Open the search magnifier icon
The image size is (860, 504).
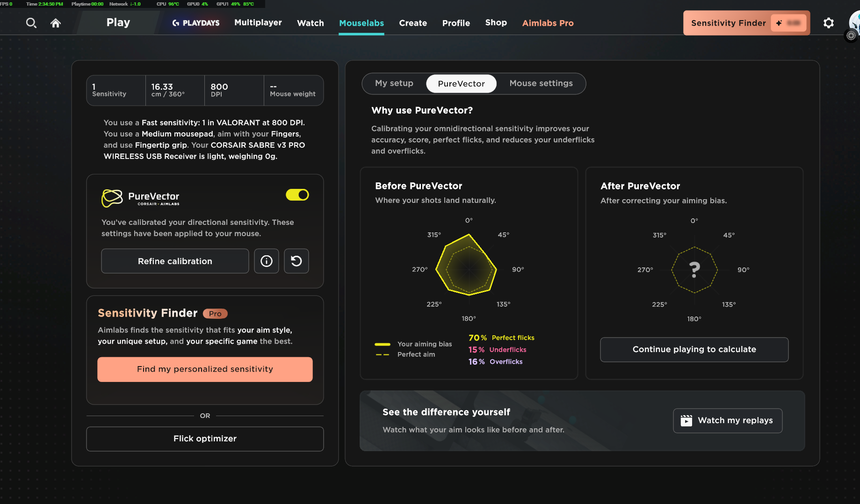[x=31, y=23]
